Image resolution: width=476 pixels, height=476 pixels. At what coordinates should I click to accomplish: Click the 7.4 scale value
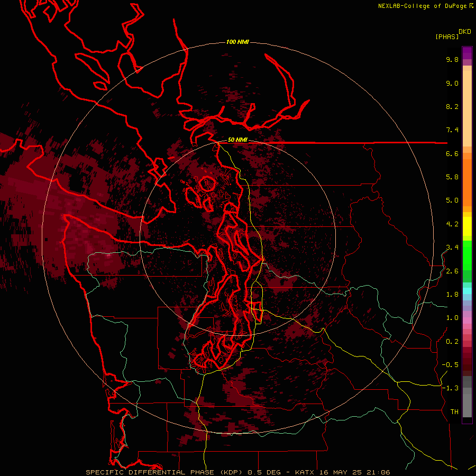pos(452,130)
